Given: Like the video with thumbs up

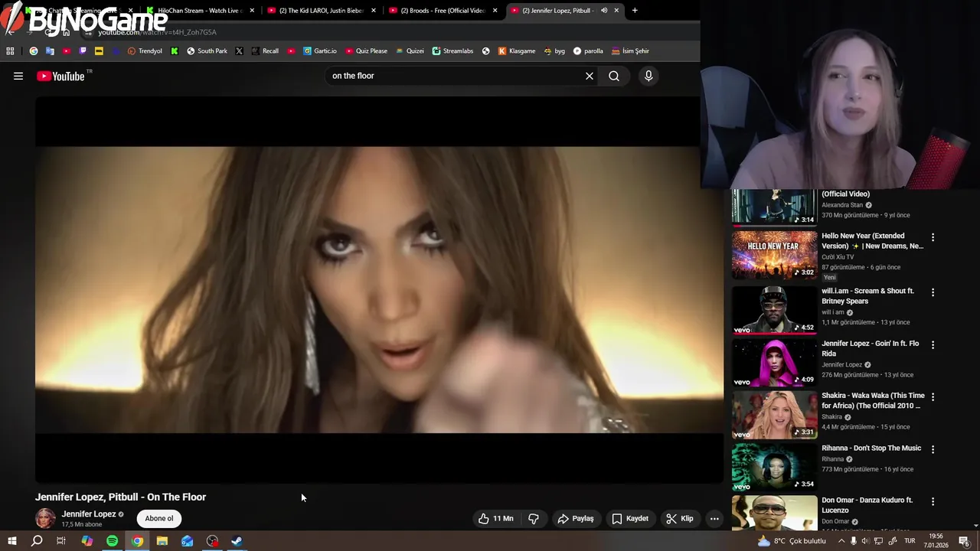Looking at the screenshot, I should coord(496,518).
